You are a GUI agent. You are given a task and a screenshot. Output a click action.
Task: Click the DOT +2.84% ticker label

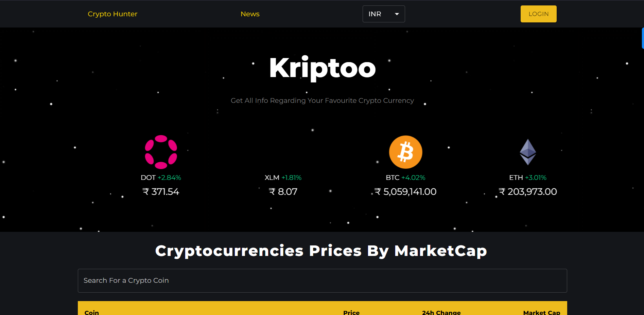(x=161, y=178)
